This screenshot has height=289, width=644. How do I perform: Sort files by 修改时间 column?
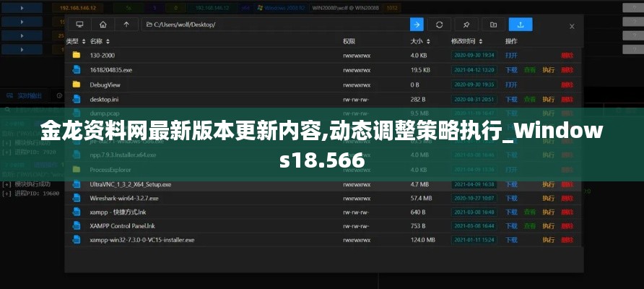point(466,41)
